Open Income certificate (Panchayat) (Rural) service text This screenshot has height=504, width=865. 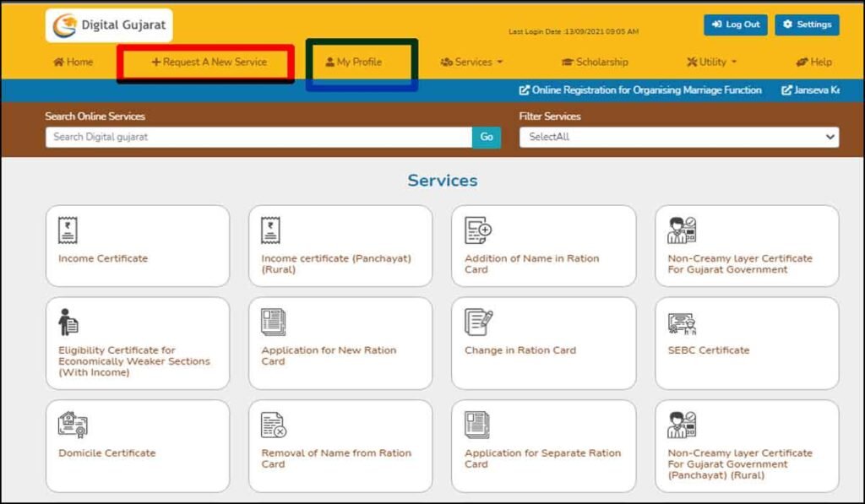[336, 263]
